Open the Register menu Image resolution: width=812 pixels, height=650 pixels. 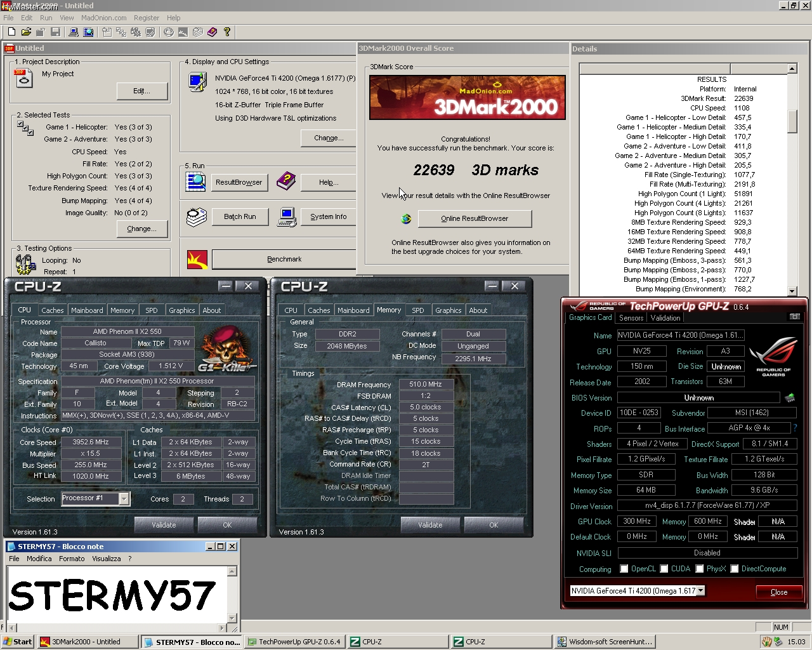tap(147, 18)
